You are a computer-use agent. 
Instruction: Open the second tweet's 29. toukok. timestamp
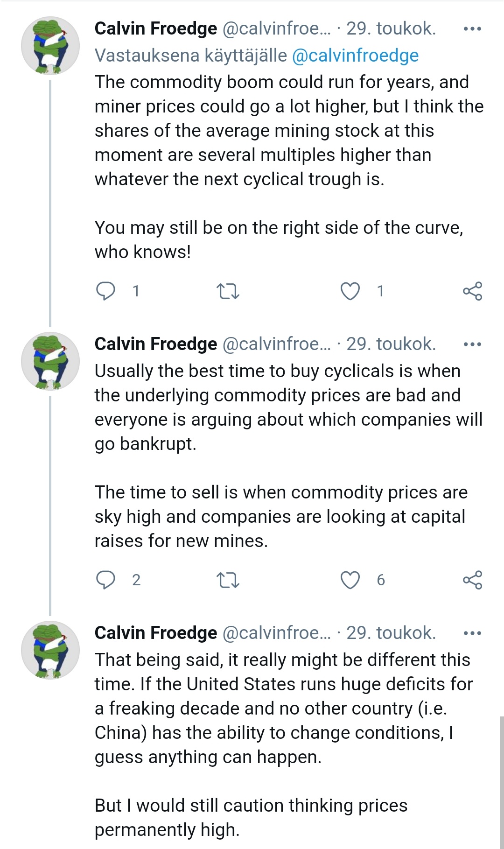tap(391, 344)
